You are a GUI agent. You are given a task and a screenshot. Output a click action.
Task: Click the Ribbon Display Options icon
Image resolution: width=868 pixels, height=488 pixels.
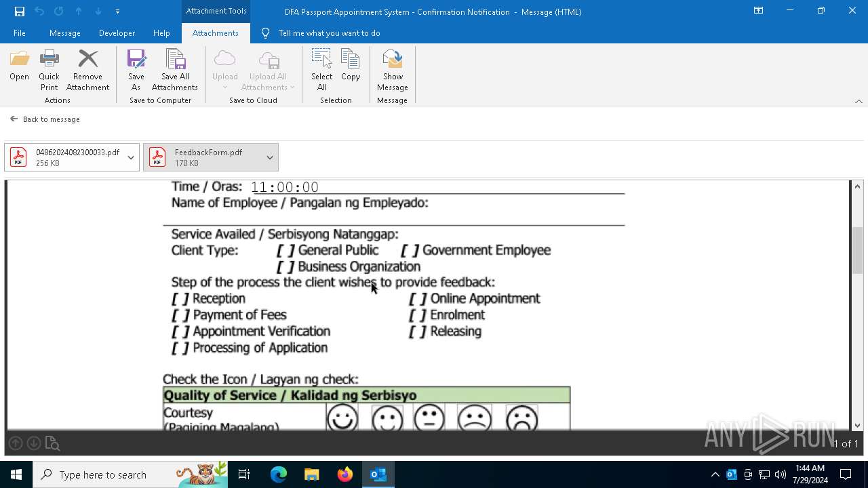(x=759, y=11)
